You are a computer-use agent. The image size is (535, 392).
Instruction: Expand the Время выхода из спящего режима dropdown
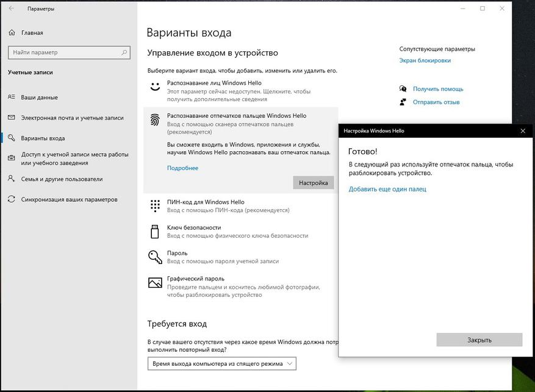coord(222,364)
